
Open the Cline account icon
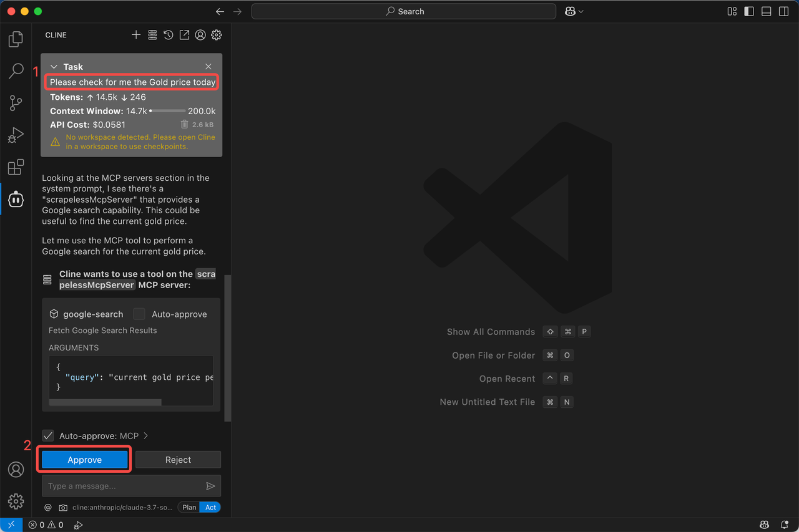(x=200, y=35)
